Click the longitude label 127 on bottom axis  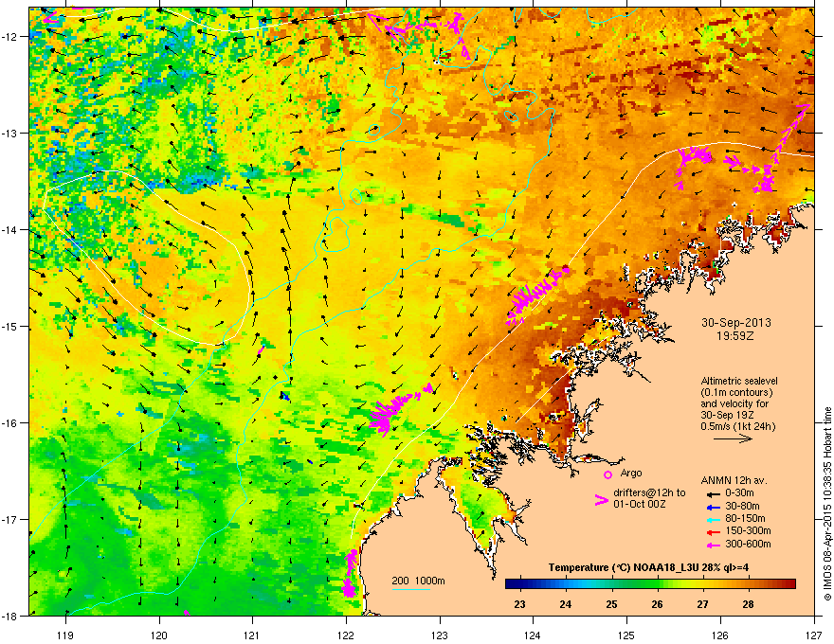pos(814,635)
